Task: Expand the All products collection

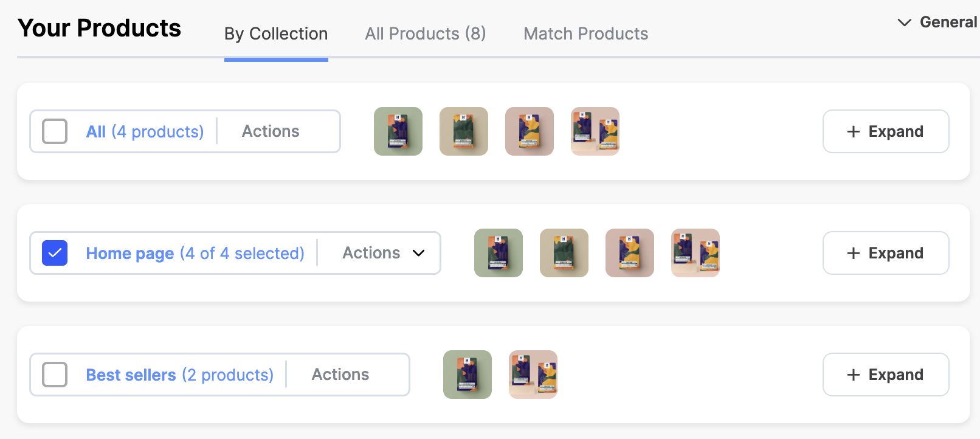Action: tap(886, 131)
